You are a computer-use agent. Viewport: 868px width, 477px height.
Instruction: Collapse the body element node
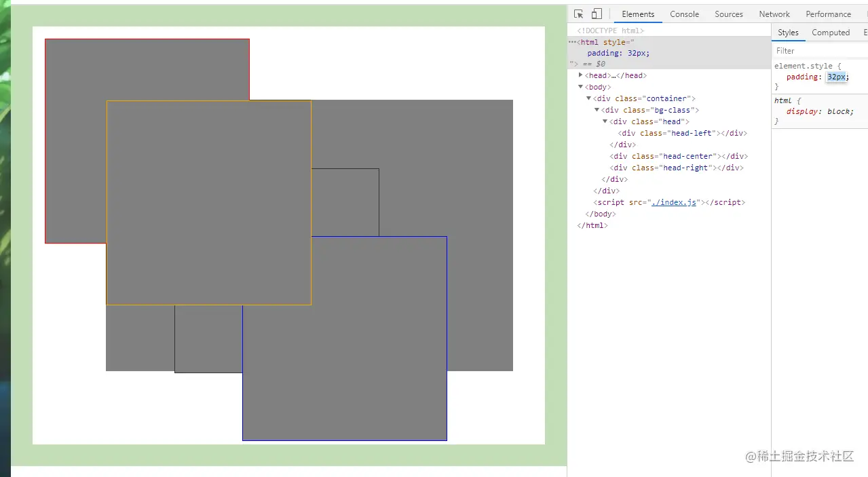click(x=580, y=87)
